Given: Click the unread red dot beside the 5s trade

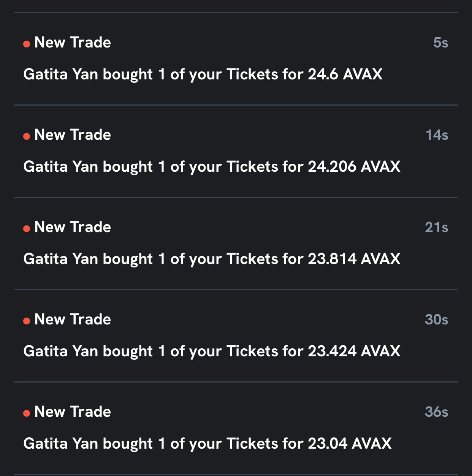Looking at the screenshot, I should point(27,44).
